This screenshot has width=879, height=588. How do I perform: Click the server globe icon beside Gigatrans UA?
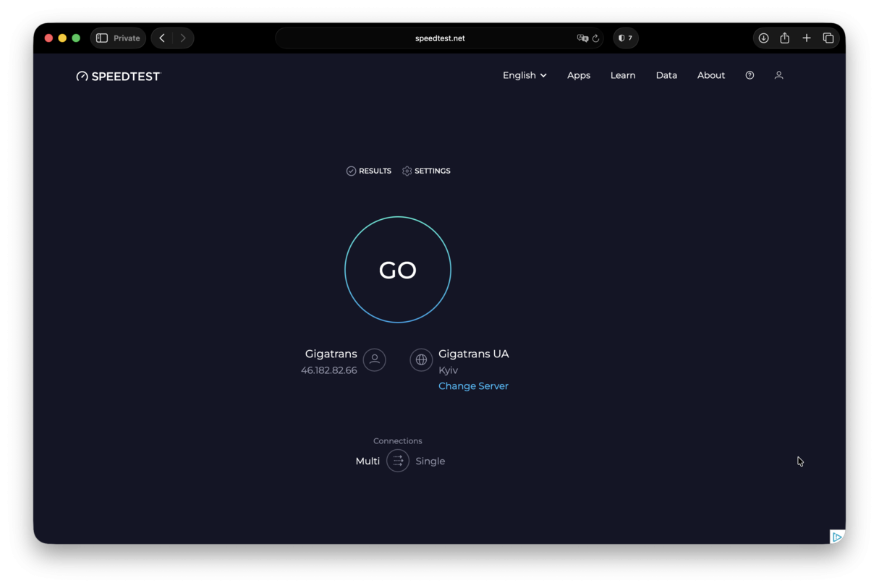[421, 359]
